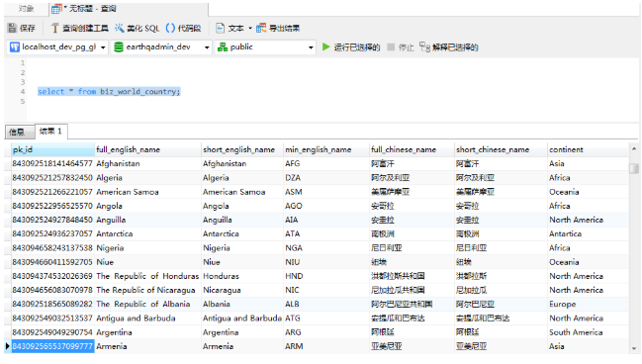
Task: Click the ARM code cell
Action: (326, 346)
